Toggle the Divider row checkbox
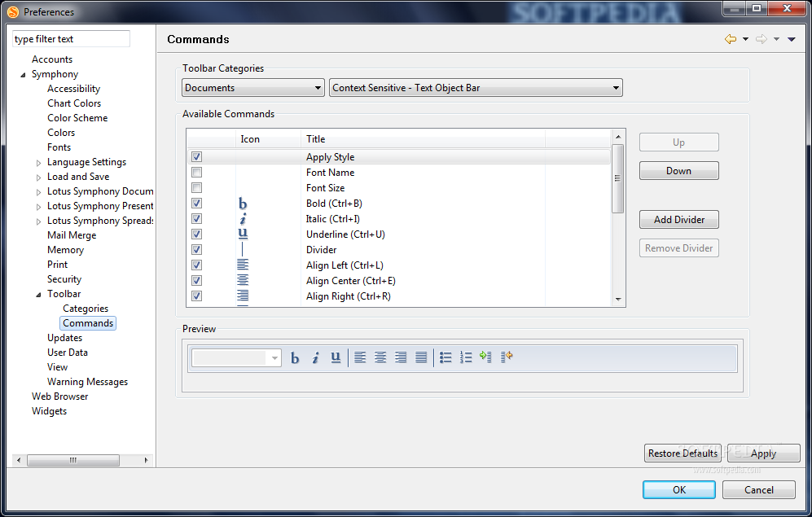This screenshot has width=812, height=517. pos(197,249)
